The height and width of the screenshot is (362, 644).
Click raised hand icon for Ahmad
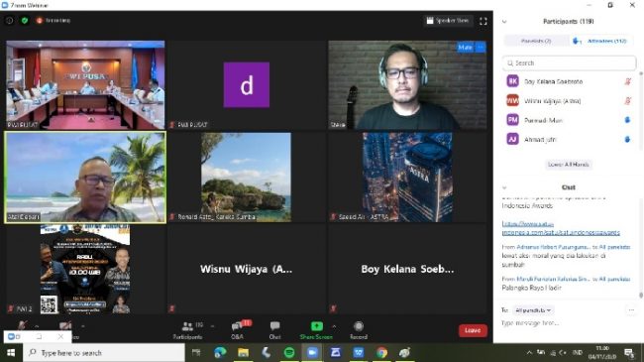tap(627, 140)
